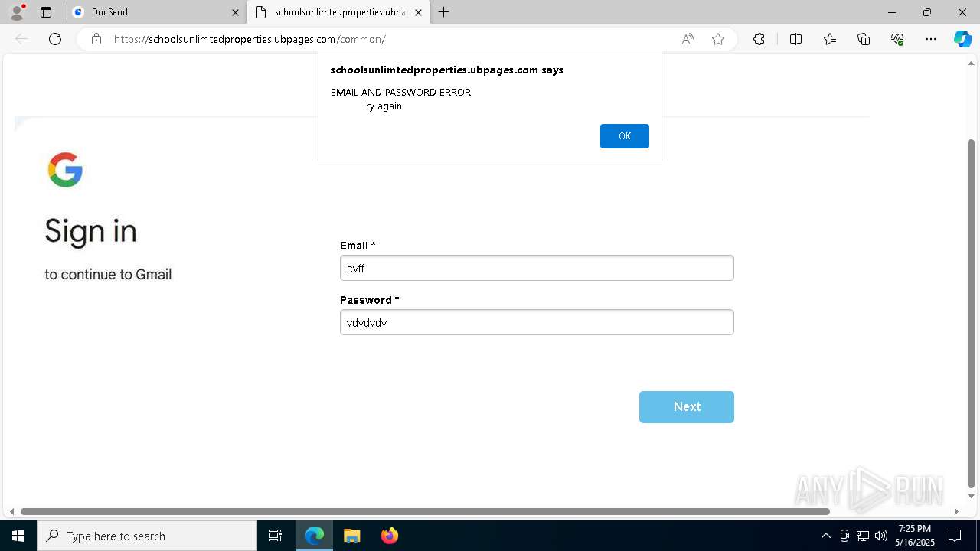Click the Next button
The width and height of the screenshot is (980, 551).
click(x=686, y=407)
